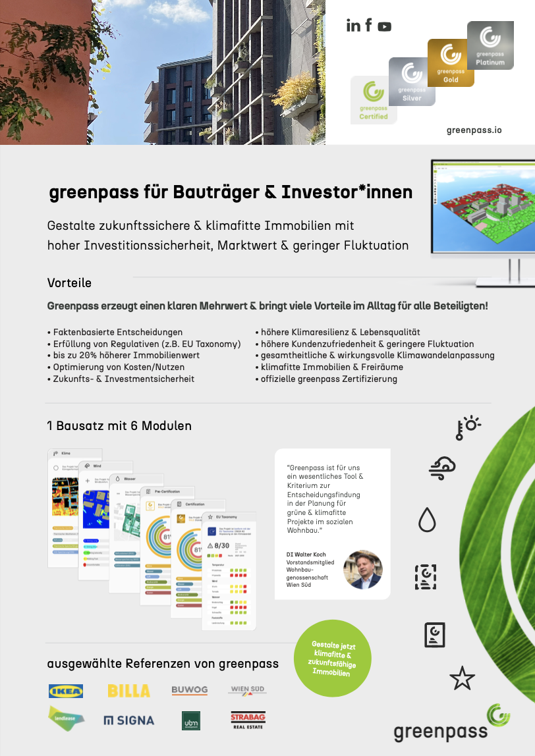Viewport: 535px width, 756px height.
Task: Click the name 'DI Walter Koch'
Action: click(306, 554)
